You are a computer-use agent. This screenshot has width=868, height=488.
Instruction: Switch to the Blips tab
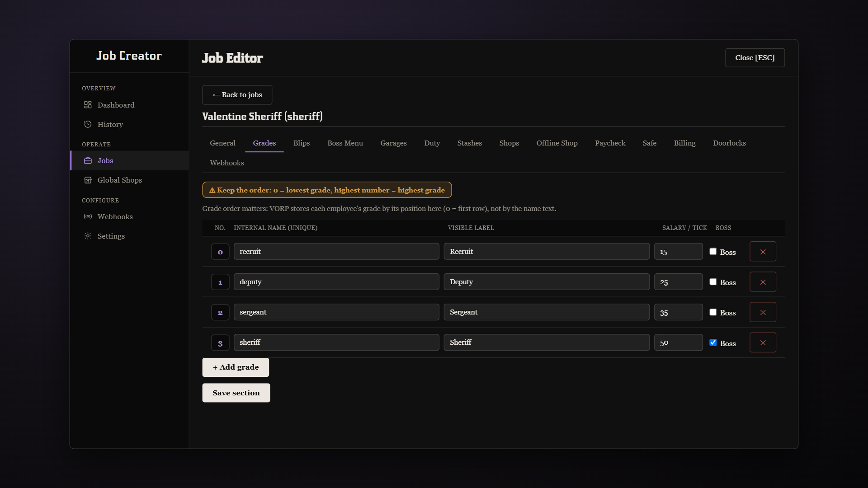pos(302,143)
